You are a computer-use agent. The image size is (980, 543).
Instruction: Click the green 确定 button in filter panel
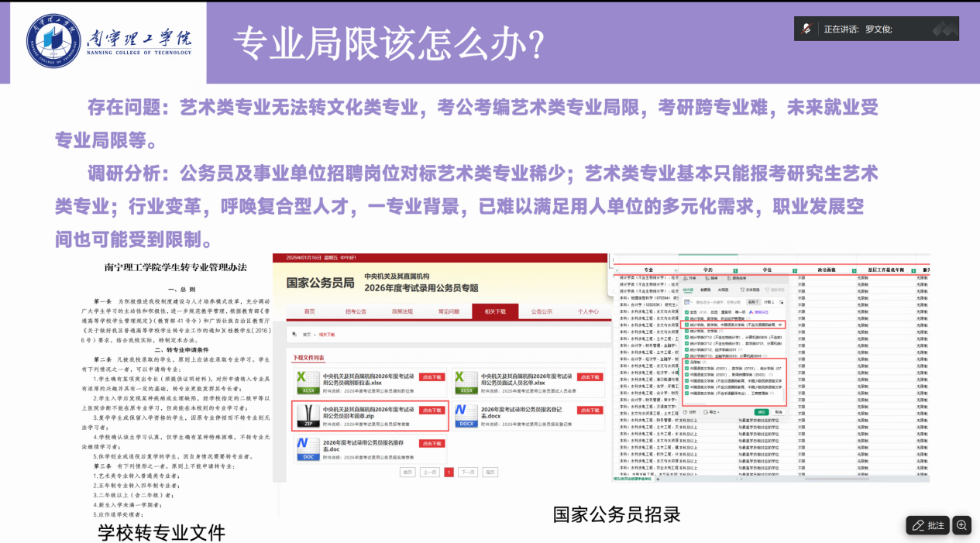[762, 412]
